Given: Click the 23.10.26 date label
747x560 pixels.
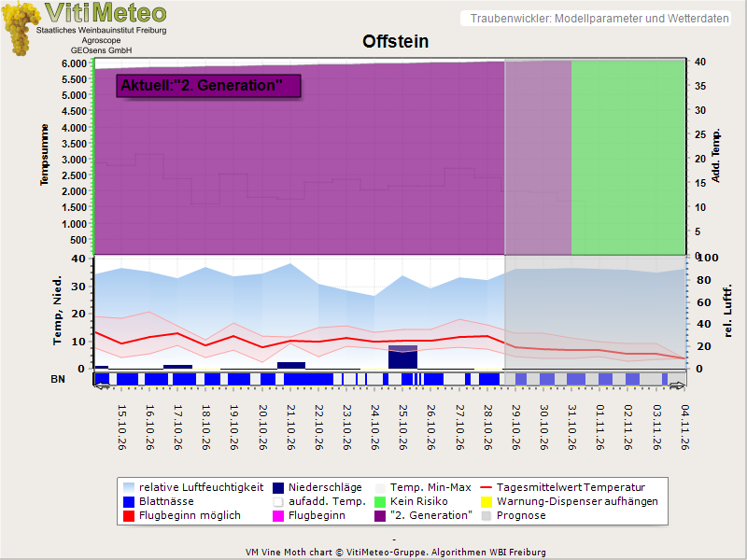Looking at the screenshot, I should tap(347, 427).
